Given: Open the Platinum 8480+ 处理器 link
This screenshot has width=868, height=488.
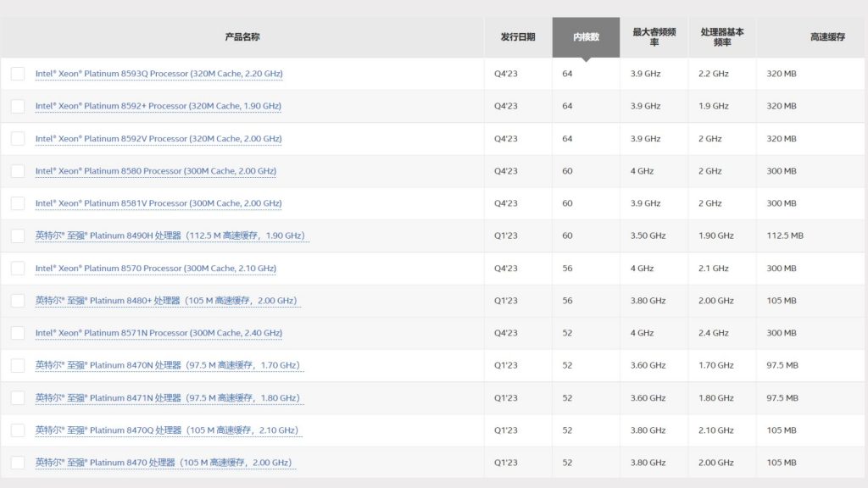Looking at the screenshot, I should point(168,301).
